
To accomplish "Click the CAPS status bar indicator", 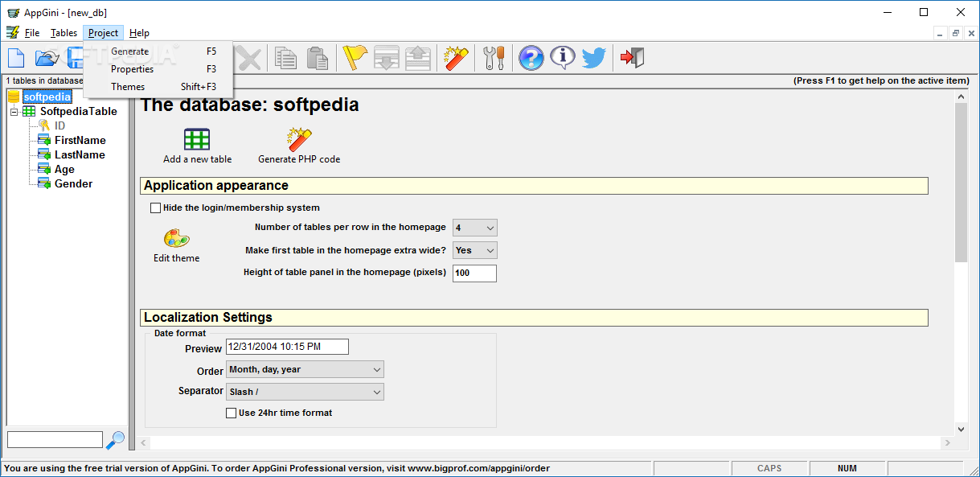I will point(769,468).
